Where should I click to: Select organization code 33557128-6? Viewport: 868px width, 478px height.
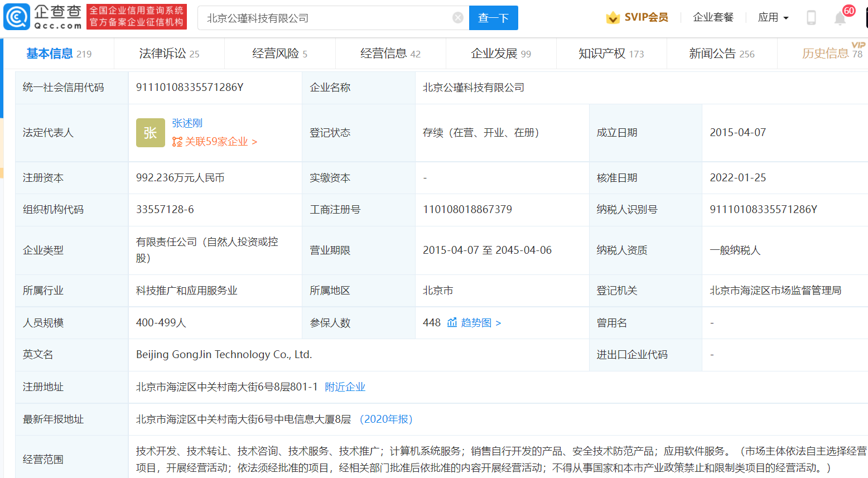pos(165,209)
